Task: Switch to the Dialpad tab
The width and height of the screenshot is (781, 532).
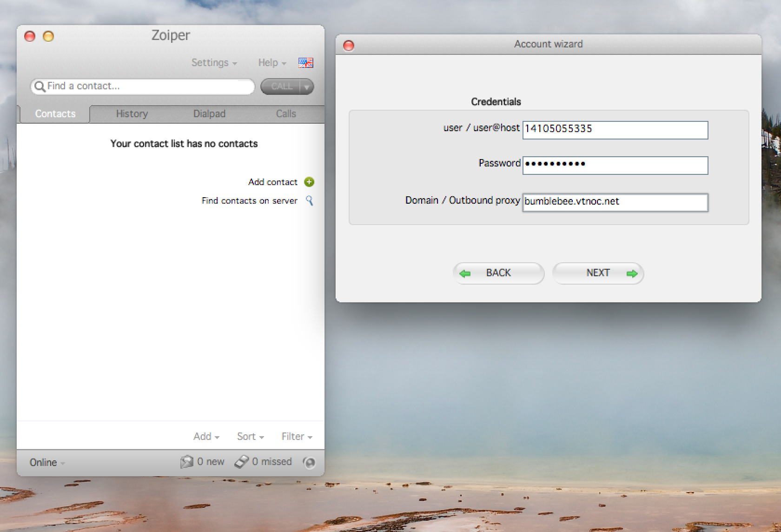Action: click(x=209, y=114)
